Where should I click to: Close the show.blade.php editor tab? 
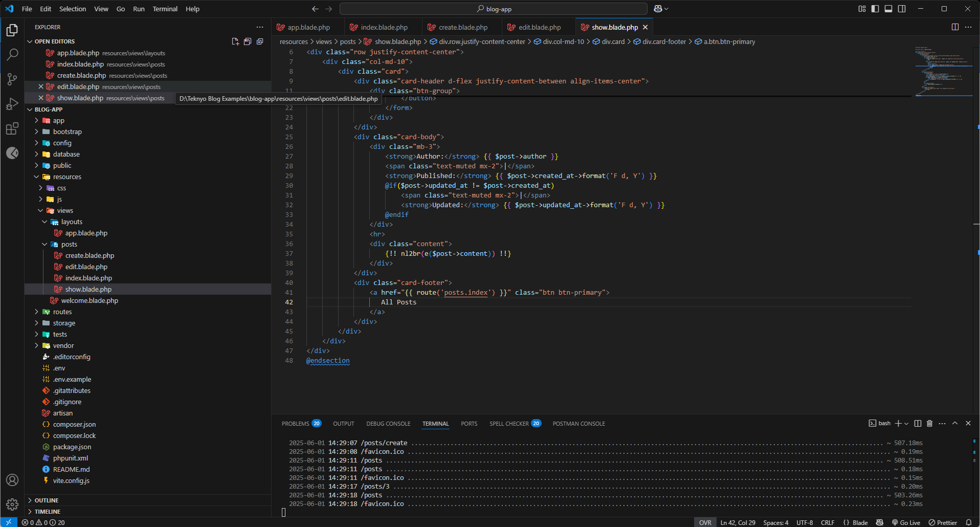tap(645, 27)
